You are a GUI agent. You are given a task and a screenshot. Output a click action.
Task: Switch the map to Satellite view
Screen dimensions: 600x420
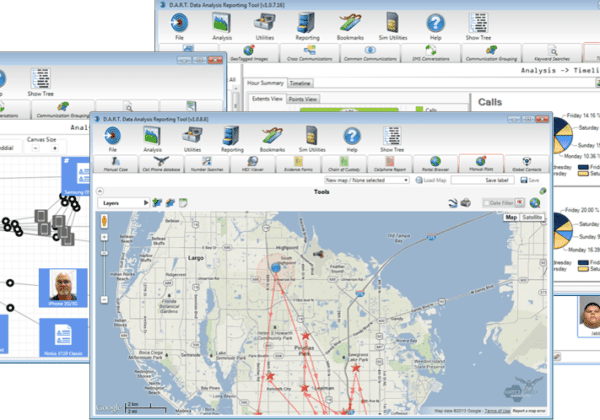point(532,217)
